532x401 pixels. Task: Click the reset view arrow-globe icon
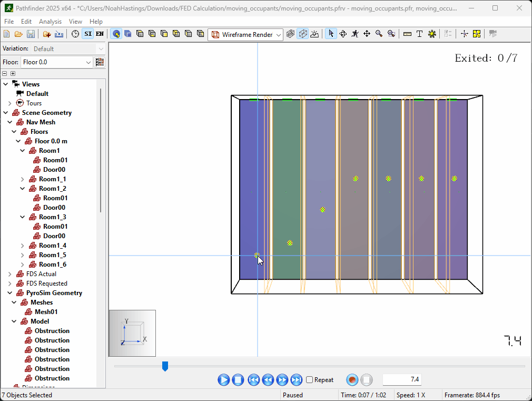coord(116,34)
